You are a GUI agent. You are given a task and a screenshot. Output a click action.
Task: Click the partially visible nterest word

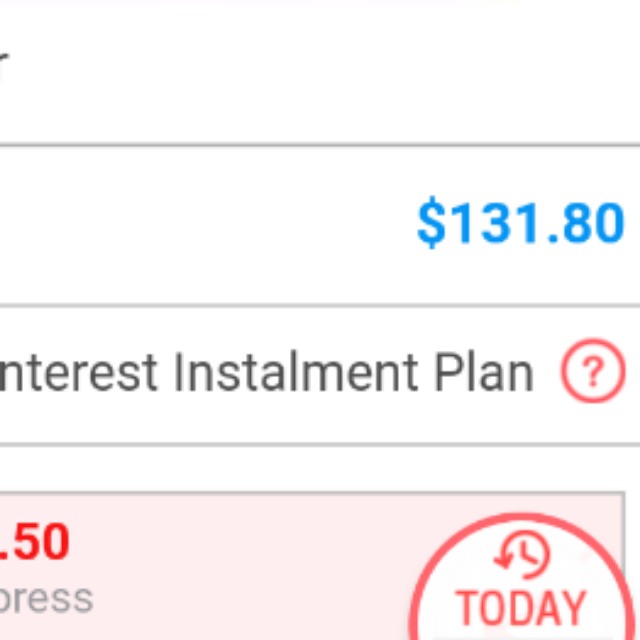pos(78,373)
